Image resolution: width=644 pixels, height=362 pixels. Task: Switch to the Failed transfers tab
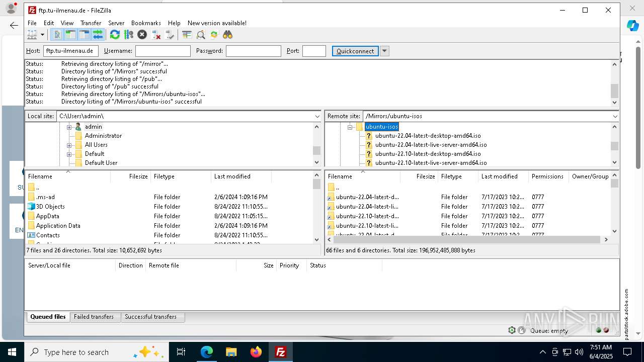click(x=94, y=317)
